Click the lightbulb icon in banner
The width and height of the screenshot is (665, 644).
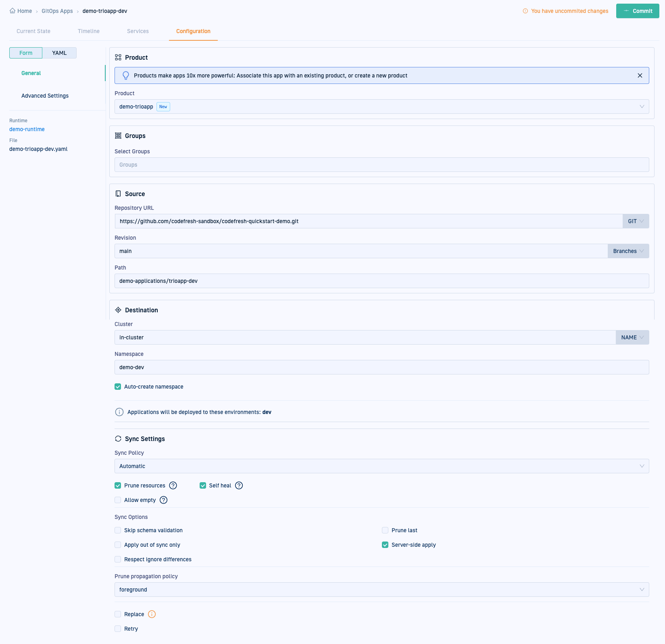[126, 75]
